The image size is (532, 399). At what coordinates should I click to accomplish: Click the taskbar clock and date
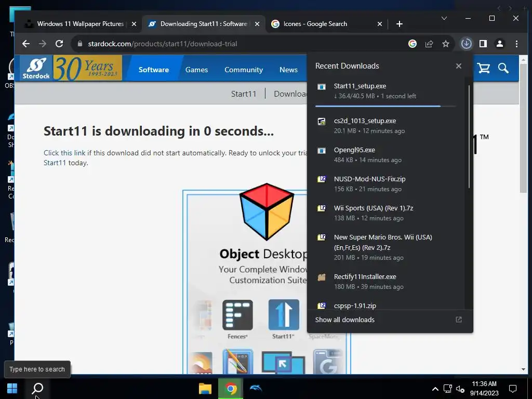tap(484, 389)
